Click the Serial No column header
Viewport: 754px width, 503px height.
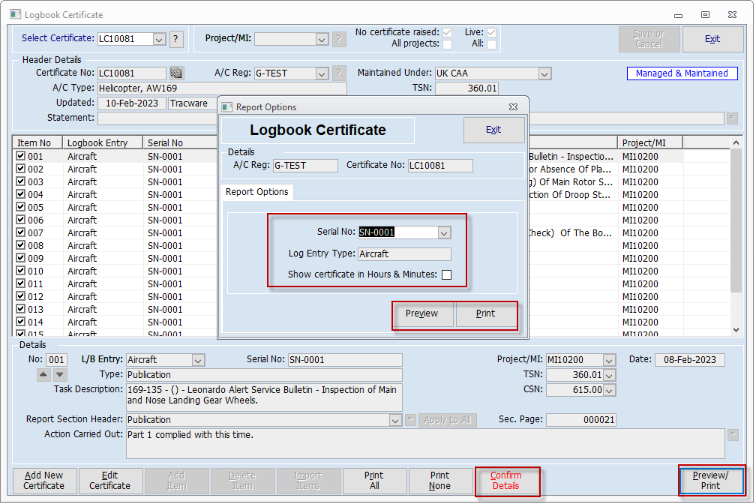click(x=180, y=143)
